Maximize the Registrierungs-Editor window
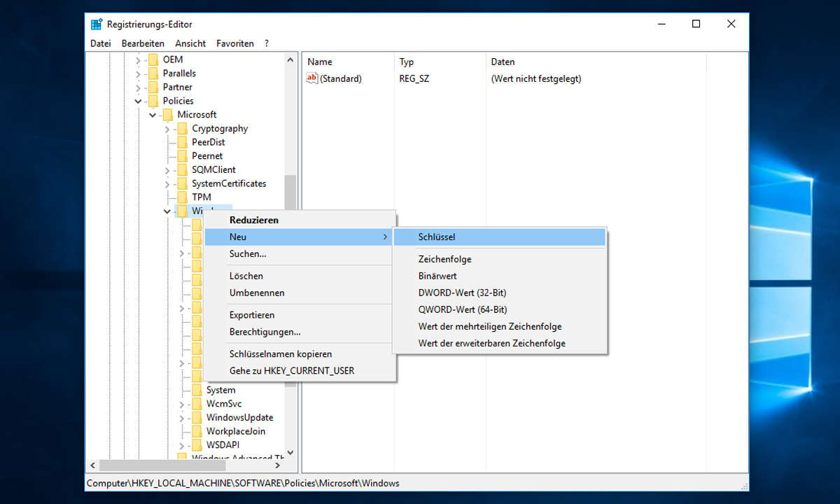Image resolution: width=840 pixels, height=504 pixels. (x=696, y=24)
